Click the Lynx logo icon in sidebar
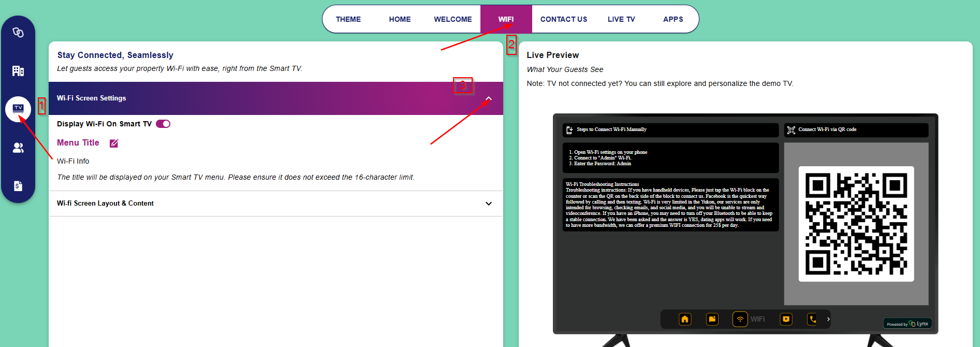The image size is (980, 347). [18, 33]
